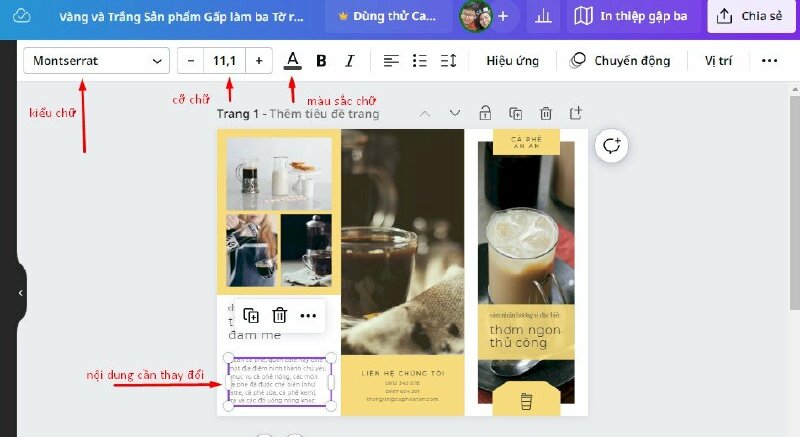Viewport: 800px width, 437px height.
Task: Open the insights chart icon
Action: 544,17
